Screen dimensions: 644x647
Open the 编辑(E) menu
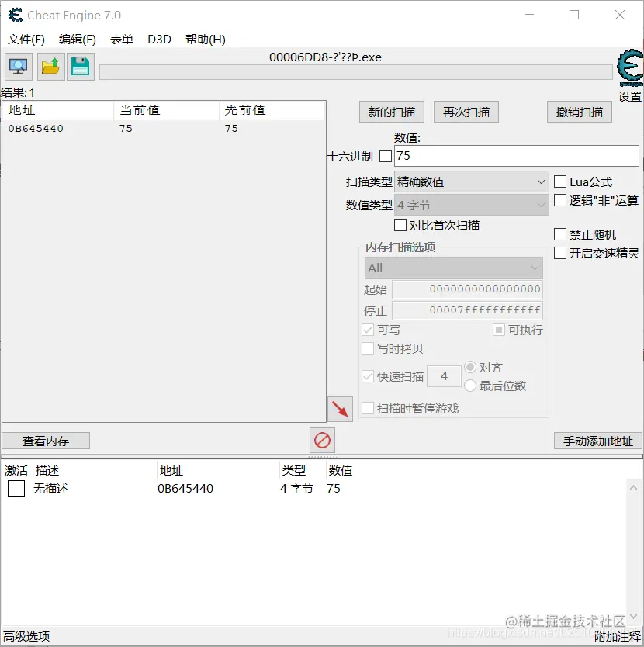tap(78, 39)
